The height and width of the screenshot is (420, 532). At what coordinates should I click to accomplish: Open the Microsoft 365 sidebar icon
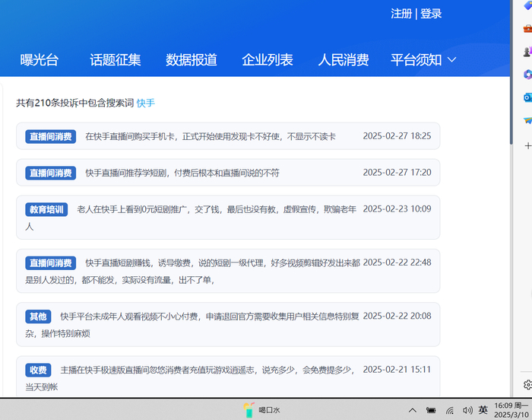[527, 75]
